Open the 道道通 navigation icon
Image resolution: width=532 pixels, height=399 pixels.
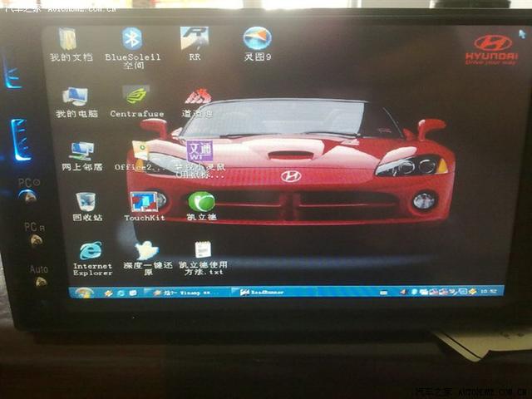coord(198,96)
